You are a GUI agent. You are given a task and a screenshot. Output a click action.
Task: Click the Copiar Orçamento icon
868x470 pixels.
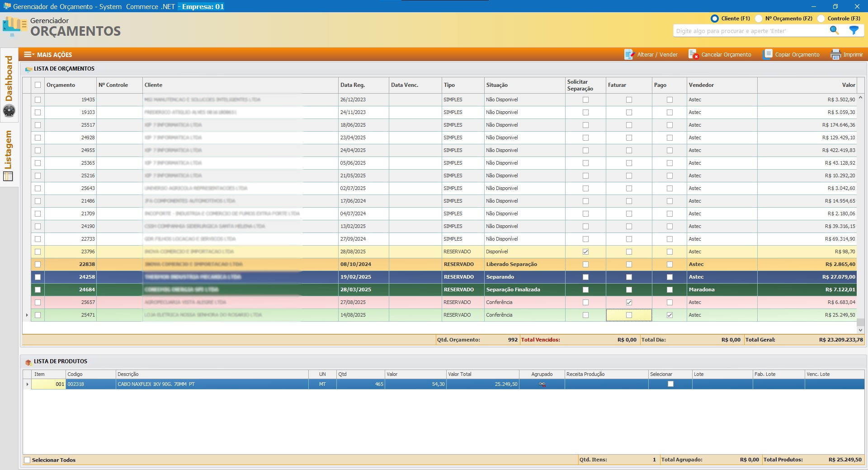tap(767, 54)
